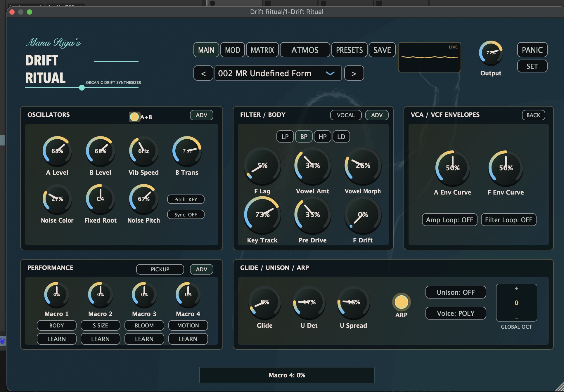This screenshot has height=392, width=564.
Task: Click the Macro 1 knob
Action: 57,294
